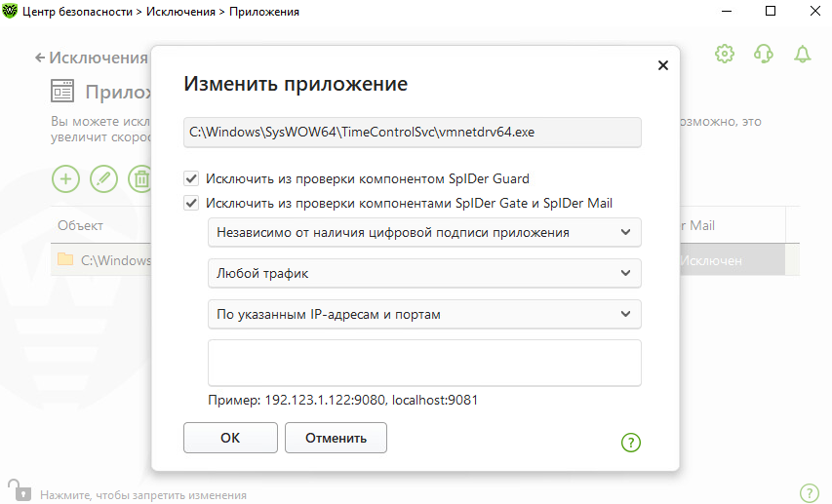The image size is (832, 504).
Task: Select the Исключен cell in table row
Action: [733, 260]
